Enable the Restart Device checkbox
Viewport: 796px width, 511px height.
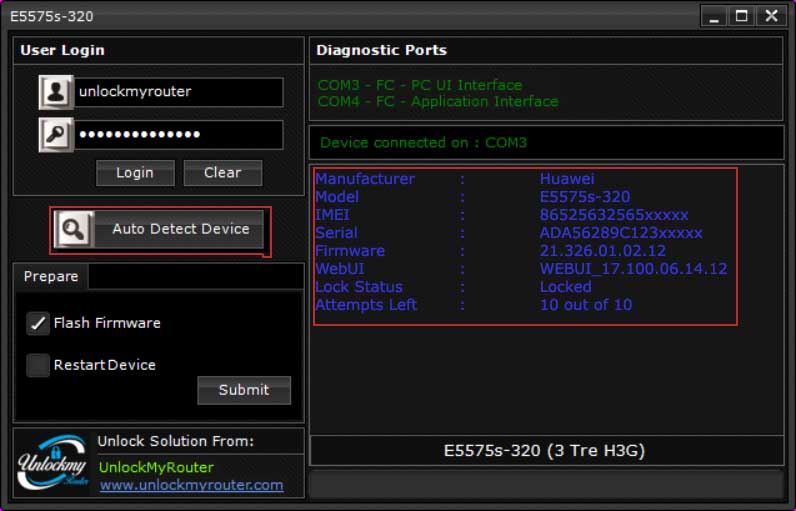pyautogui.click(x=38, y=365)
